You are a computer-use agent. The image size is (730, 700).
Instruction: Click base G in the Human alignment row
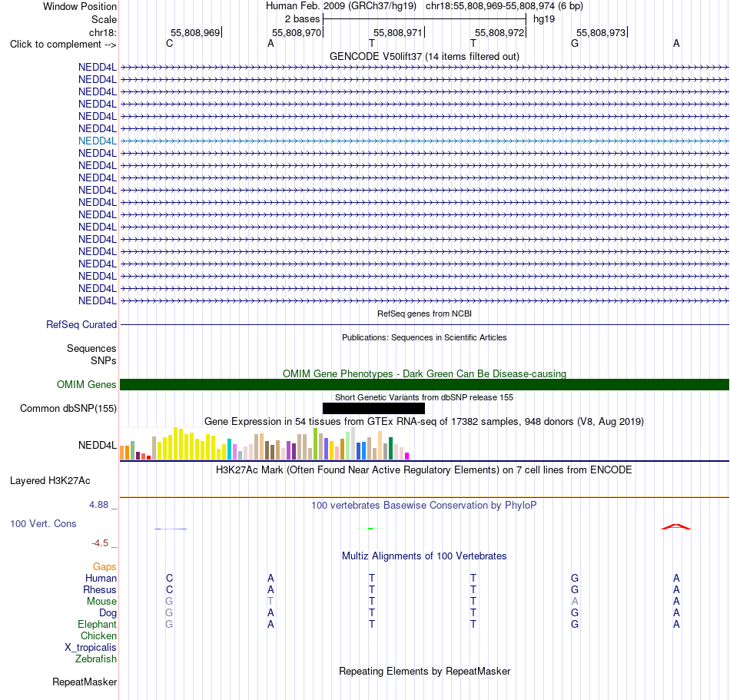coord(575,578)
